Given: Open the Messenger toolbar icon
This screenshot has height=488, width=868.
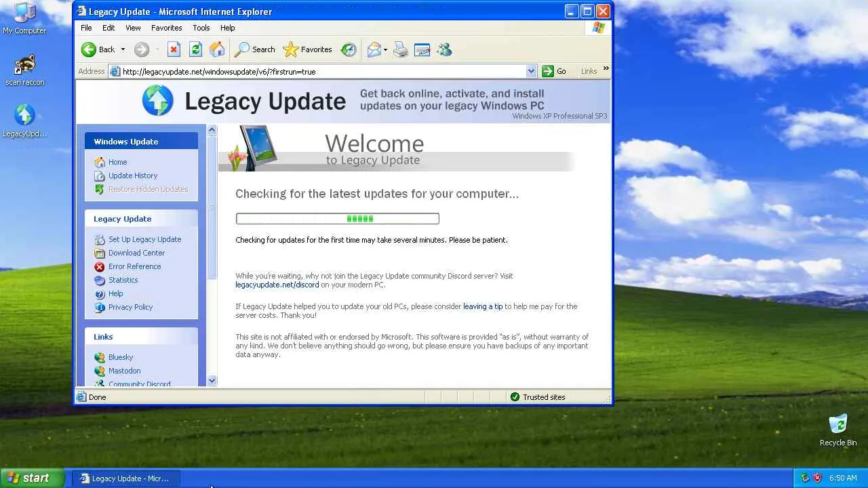Looking at the screenshot, I should click(x=444, y=49).
